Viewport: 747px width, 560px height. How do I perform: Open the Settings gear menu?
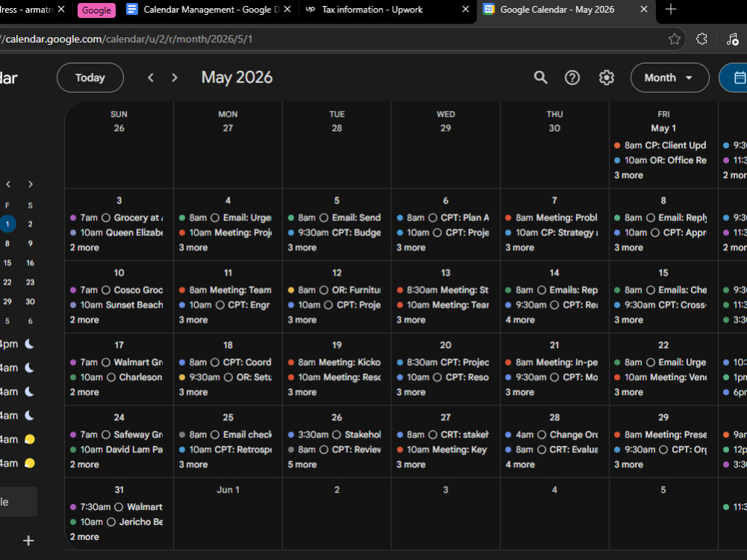pyautogui.click(x=606, y=78)
